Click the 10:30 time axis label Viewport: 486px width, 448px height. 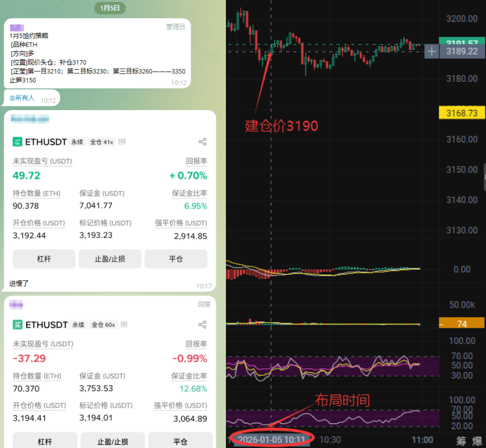(x=330, y=440)
